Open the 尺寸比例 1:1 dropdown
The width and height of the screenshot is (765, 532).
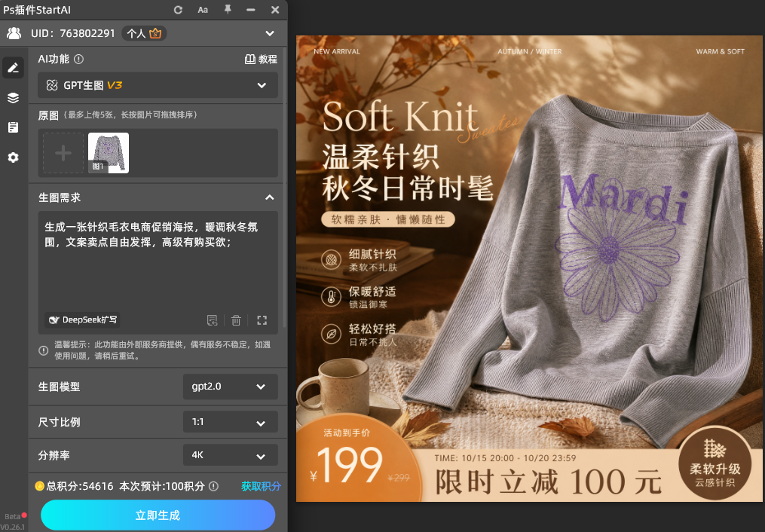click(231, 422)
